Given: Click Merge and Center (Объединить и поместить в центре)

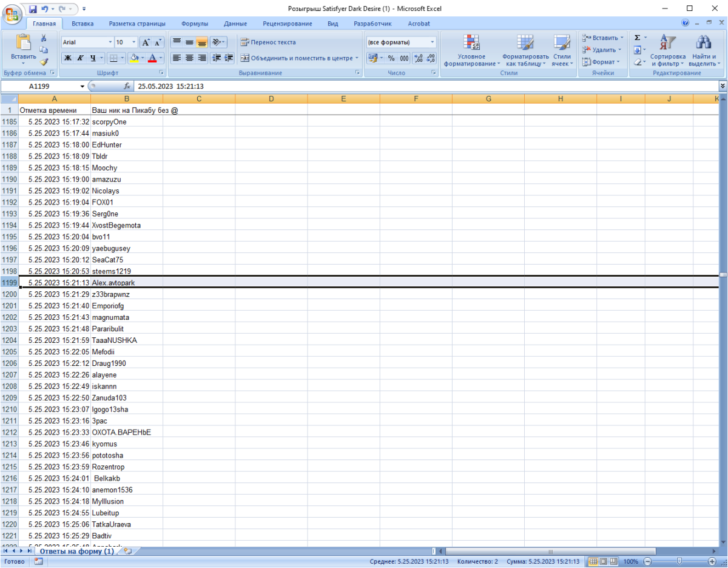Looking at the screenshot, I should pyautogui.click(x=300, y=58).
